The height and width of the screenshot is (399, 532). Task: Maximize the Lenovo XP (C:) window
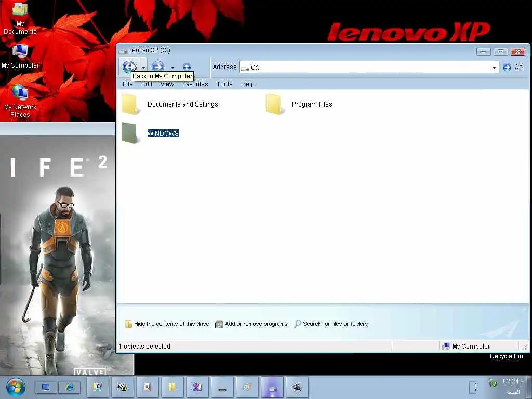[500, 51]
